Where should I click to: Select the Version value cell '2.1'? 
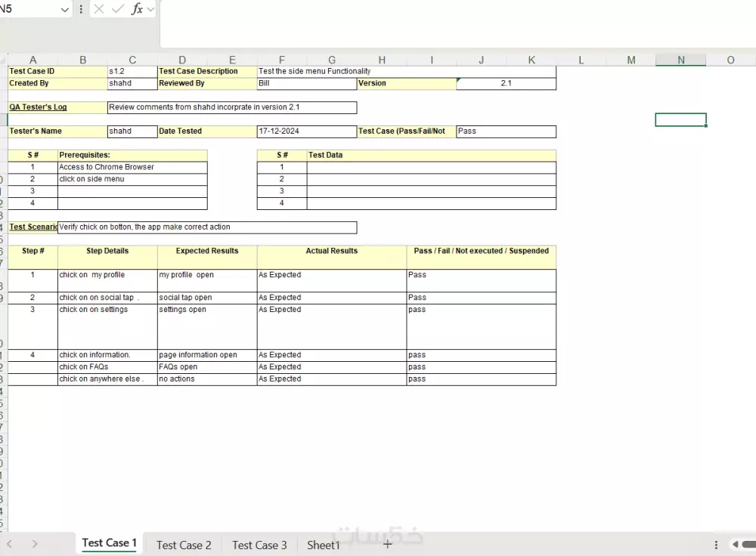[x=507, y=83]
